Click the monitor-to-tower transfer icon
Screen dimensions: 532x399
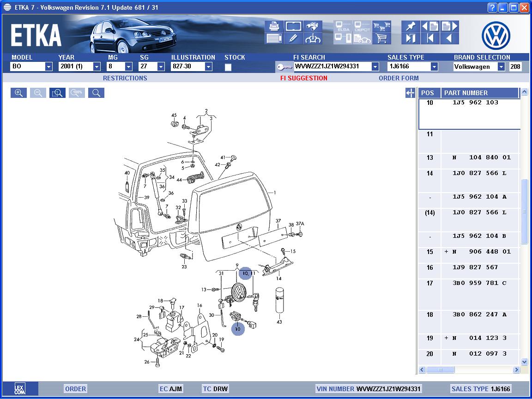(343, 38)
